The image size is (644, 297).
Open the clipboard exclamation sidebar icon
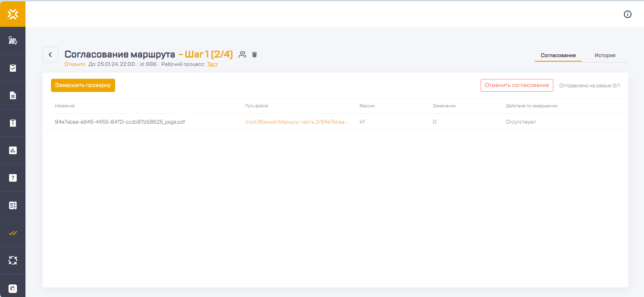pos(13,123)
